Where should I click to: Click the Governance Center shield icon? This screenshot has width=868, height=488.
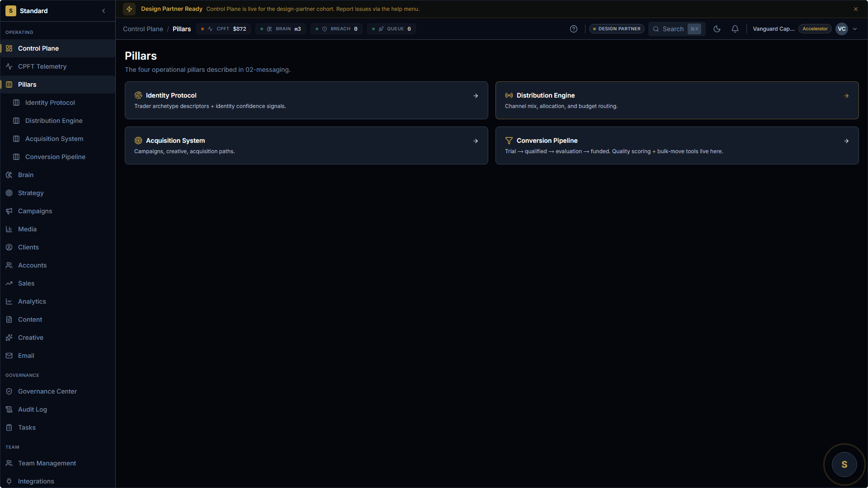(x=9, y=391)
